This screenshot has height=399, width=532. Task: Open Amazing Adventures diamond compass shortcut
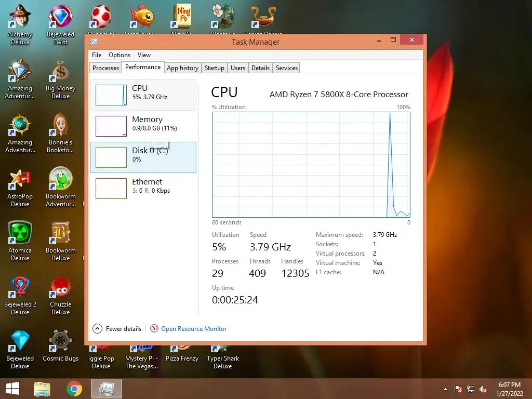20,79
